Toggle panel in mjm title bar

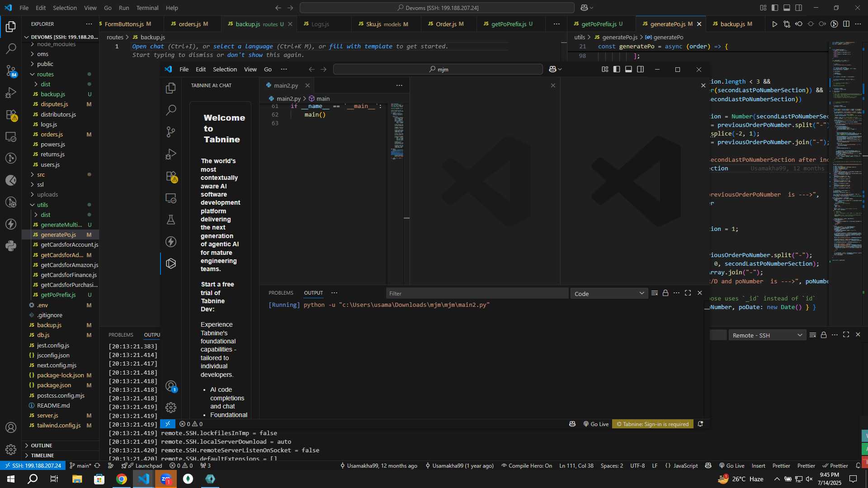(x=628, y=69)
